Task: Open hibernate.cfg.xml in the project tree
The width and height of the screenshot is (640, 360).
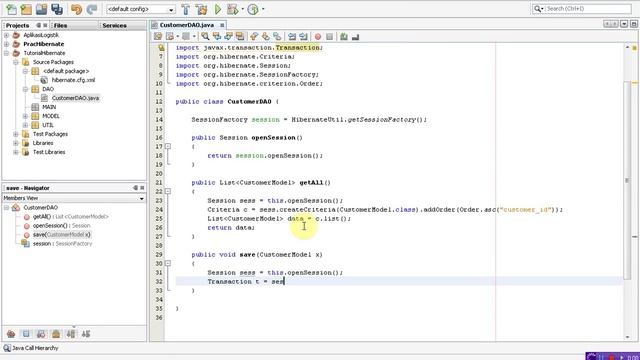Action: point(73,80)
